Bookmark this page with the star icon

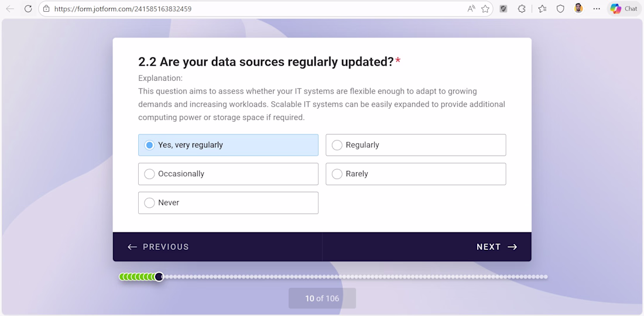click(x=485, y=9)
